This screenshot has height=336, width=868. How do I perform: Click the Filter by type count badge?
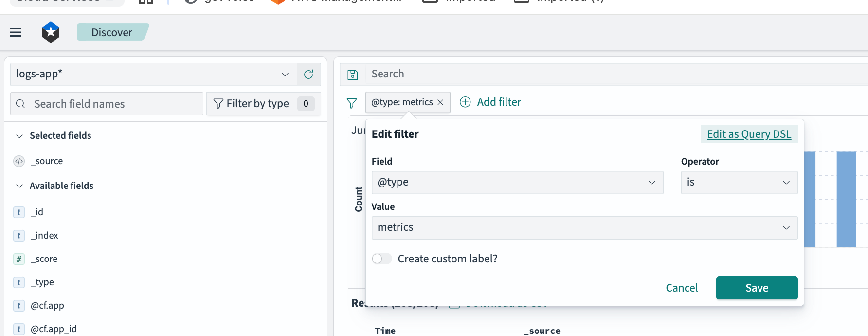306,103
